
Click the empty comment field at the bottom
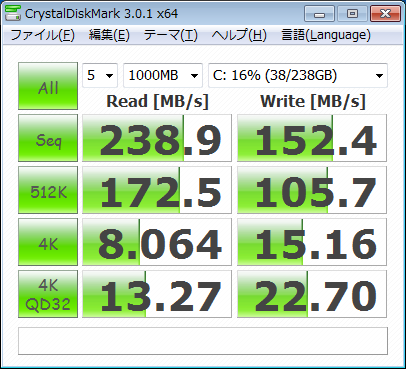(x=203, y=341)
